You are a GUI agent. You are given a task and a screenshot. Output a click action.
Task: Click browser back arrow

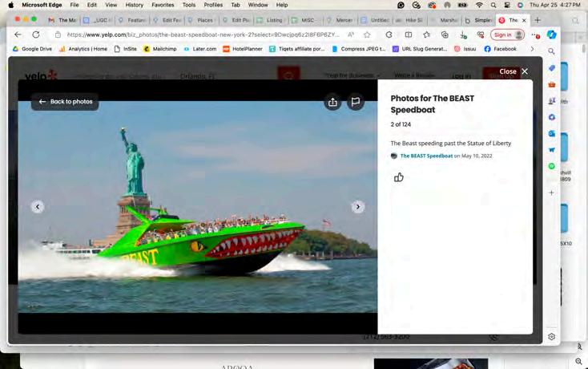click(18, 34)
